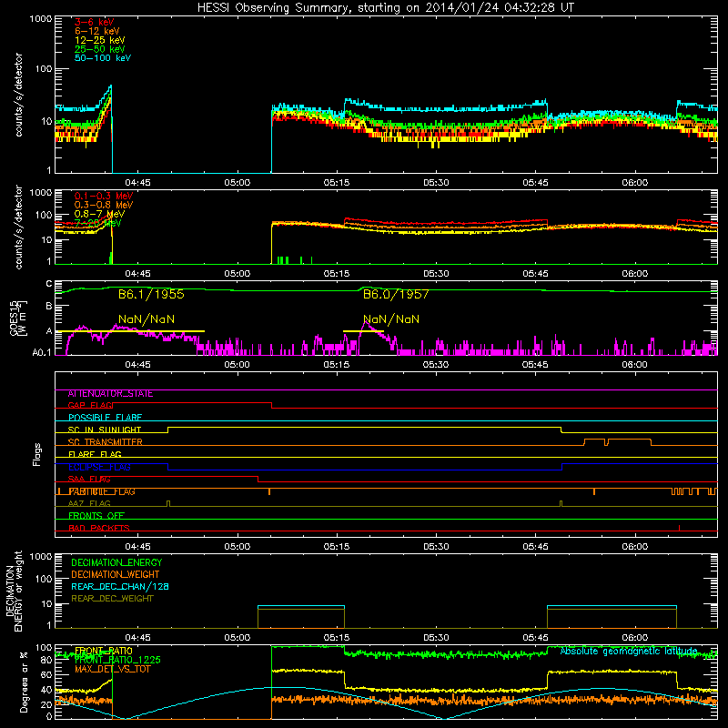Image resolution: width=728 pixels, height=728 pixels.
Task: Click the GOES15 axis label
Action: point(18,318)
